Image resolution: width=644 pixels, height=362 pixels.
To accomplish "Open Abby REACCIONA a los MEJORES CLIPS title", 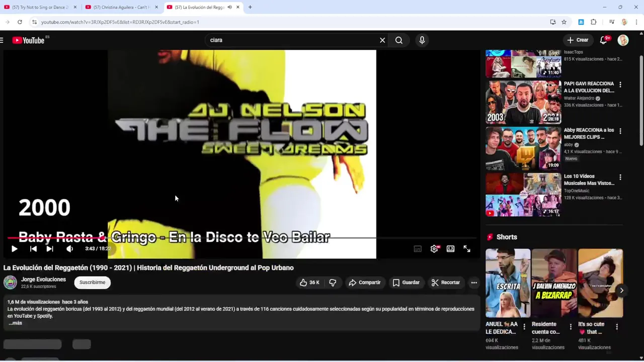I will (589, 133).
